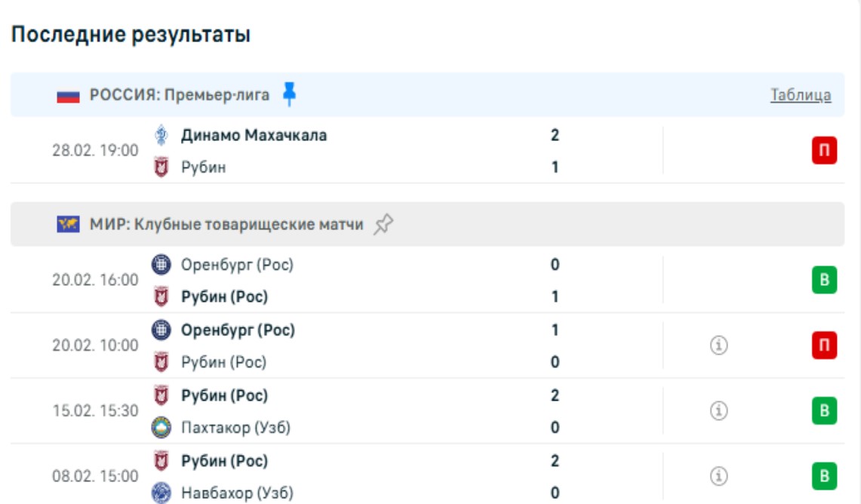Open info icon for Оренбург 1-0 match
The width and height of the screenshot is (861, 504).
[x=719, y=346]
